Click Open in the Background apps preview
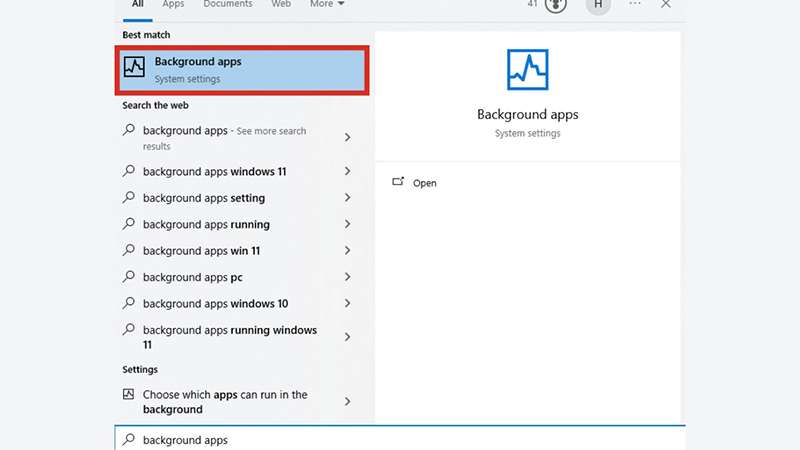This screenshot has height=450, width=800. coord(425,183)
